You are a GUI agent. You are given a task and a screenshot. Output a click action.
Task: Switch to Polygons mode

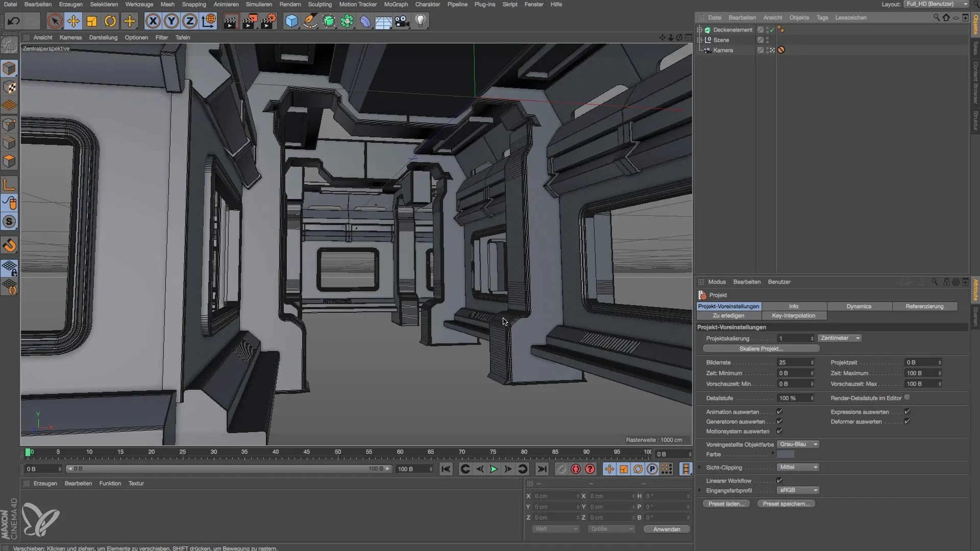(9, 161)
